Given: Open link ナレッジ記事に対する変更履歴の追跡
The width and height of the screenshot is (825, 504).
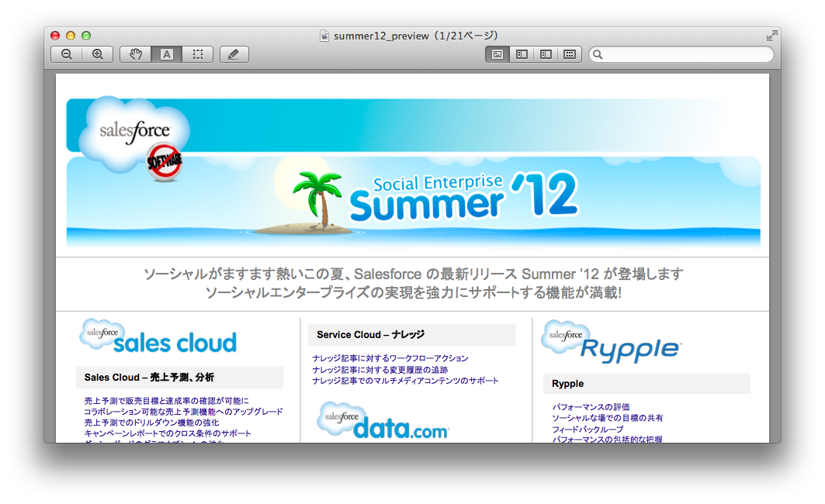Looking at the screenshot, I should click(x=380, y=369).
